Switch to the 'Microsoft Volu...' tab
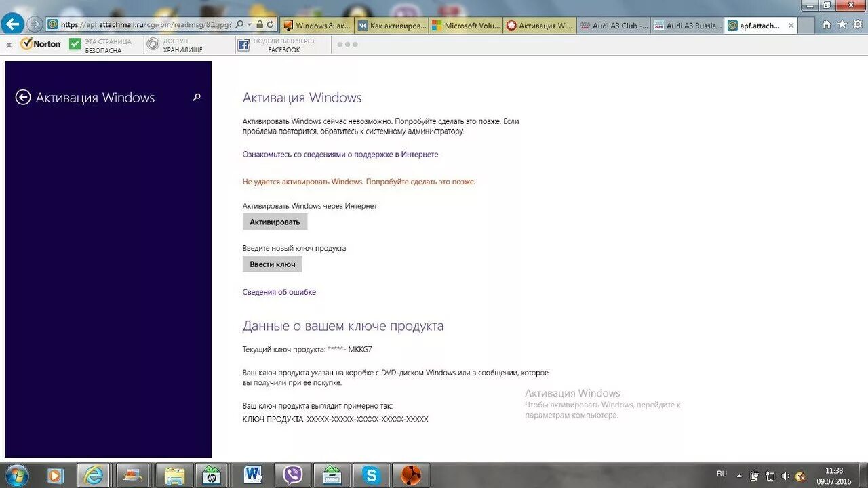 (465, 26)
